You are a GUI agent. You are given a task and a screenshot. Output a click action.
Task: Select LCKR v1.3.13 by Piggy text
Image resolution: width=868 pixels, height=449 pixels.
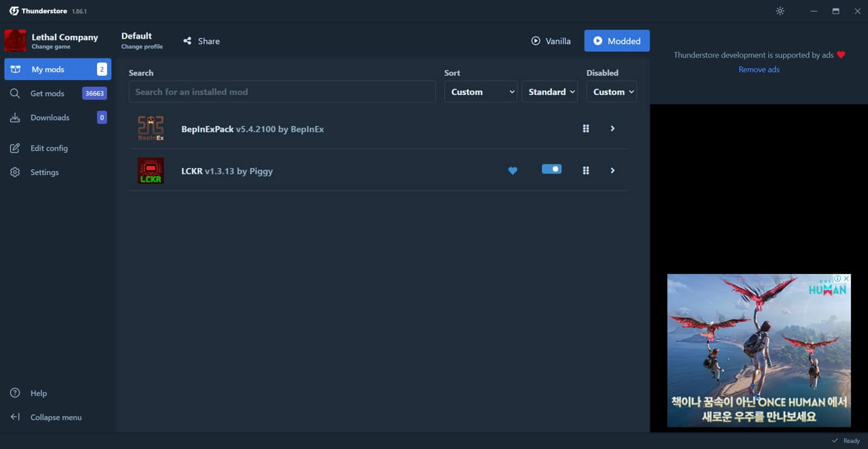pos(227,171)
